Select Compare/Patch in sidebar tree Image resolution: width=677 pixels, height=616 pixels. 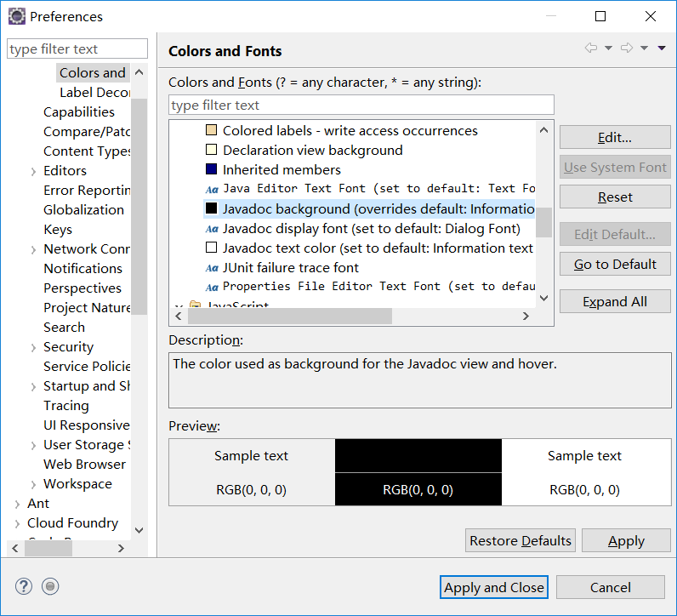click(x=87, y=131)
